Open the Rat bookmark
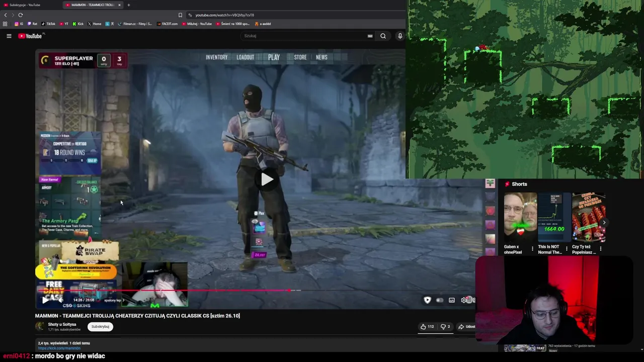The width and height of the screenshot is (644, 362). (x=32, y=24)
